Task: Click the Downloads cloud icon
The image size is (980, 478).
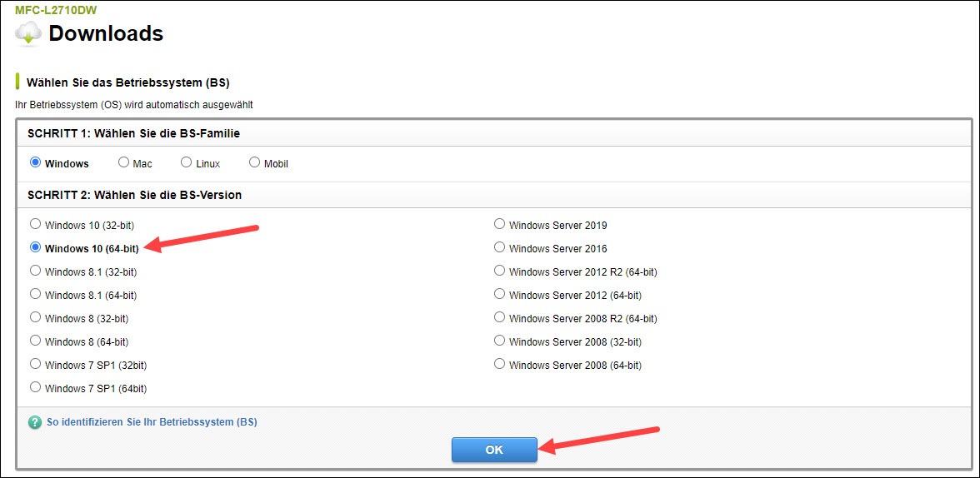Action: pyautogui.click(x=28, y=33)
